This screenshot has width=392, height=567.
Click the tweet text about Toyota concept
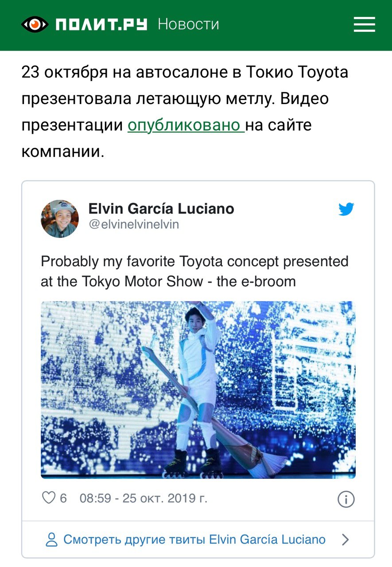coord(194,271)
